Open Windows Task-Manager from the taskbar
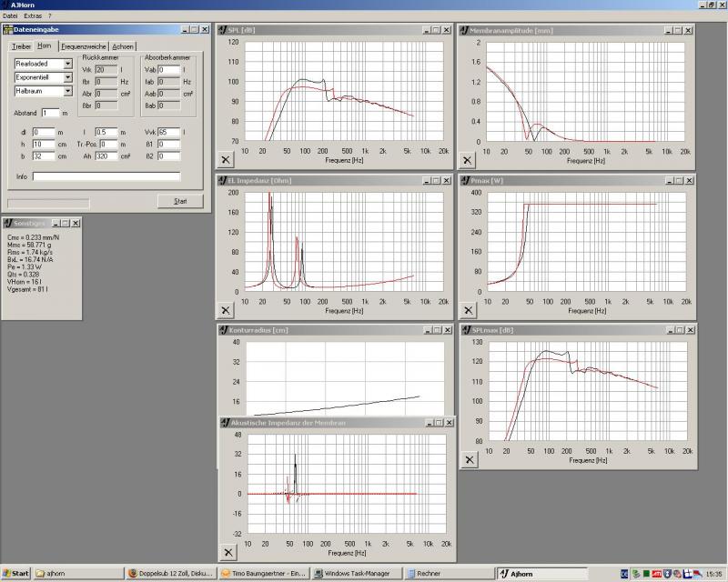Image resolution: width=728 pixels, height=582 pixels. 357,574
